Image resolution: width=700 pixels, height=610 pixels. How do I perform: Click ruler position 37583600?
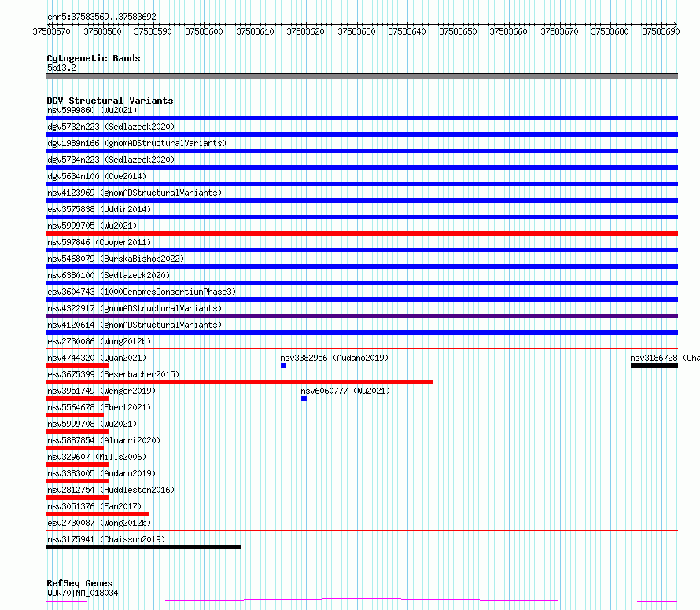204,31
